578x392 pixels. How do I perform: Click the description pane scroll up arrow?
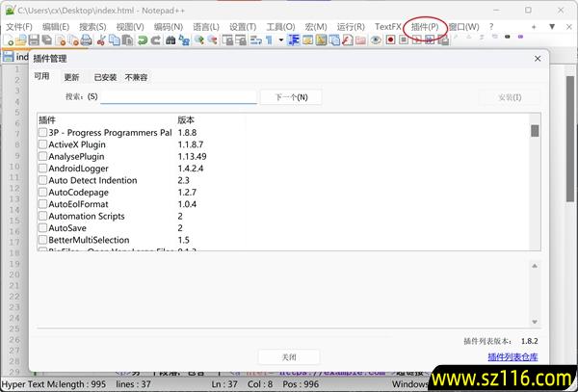pos(535,266)
